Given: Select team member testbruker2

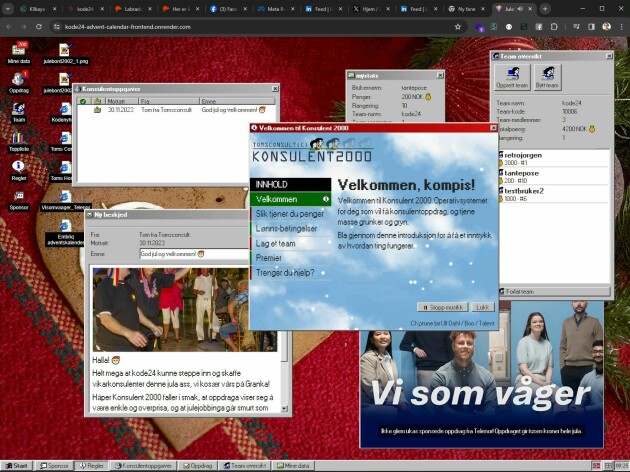Looking at the screenshot, I should point(554,194).
